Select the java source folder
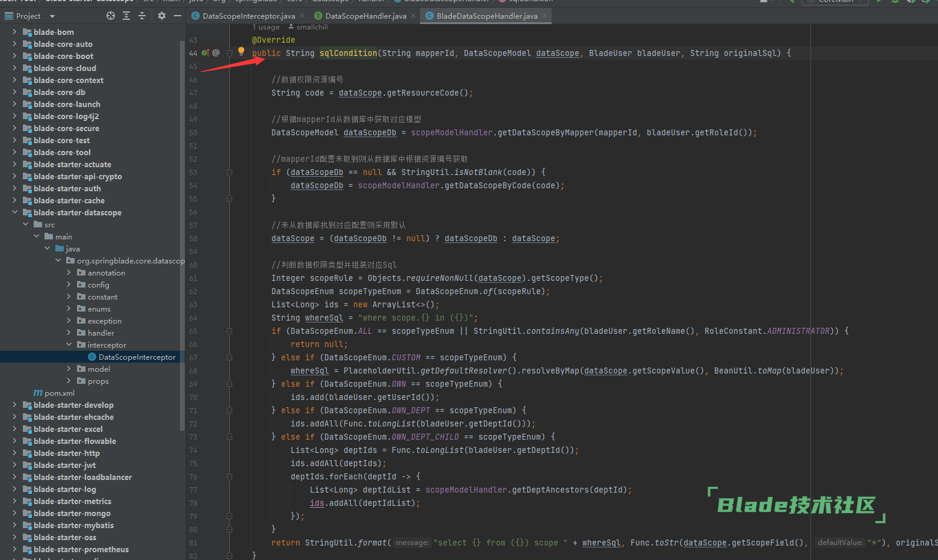Screen dimensions: 938x560 click(x=72, y=248)
